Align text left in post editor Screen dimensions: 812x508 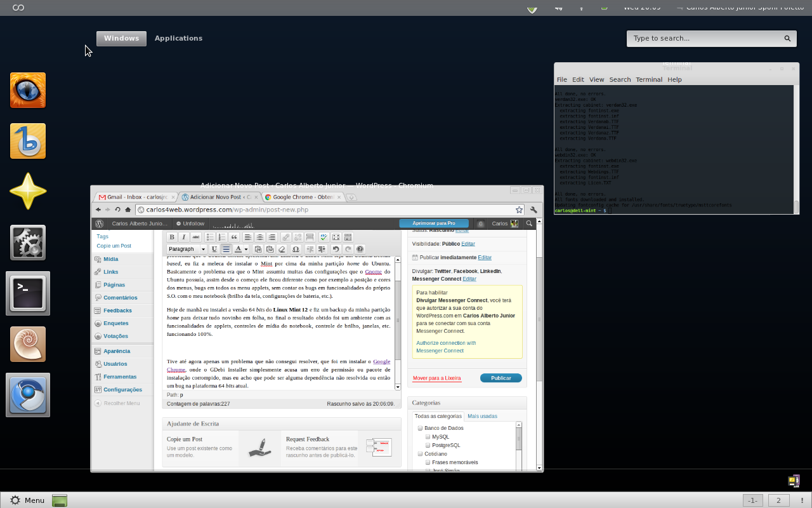[x=248, y=237]
